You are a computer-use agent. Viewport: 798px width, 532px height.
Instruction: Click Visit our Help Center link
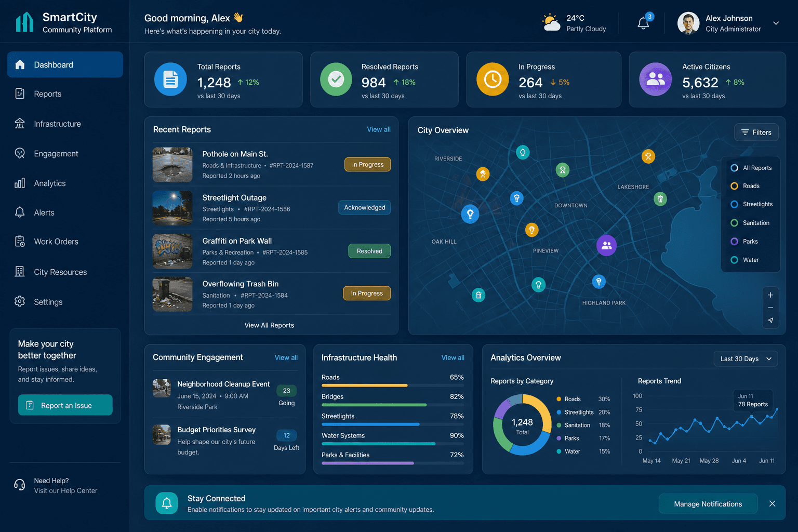(x=65, y=490)
